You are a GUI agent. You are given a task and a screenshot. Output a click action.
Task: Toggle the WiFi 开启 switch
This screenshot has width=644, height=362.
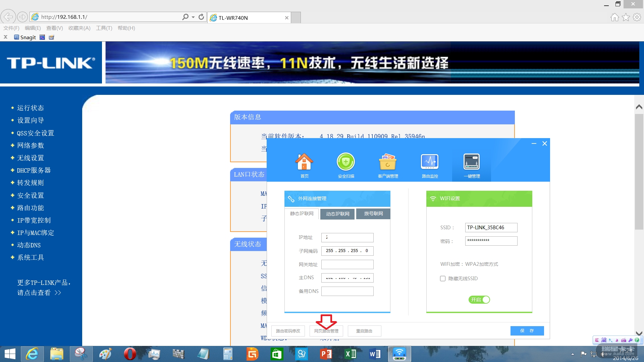pyautogui.click(x=479, y=300)
